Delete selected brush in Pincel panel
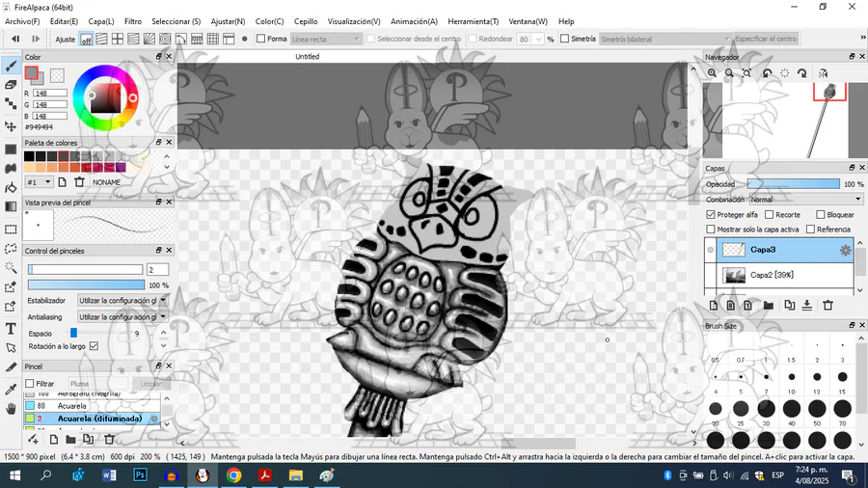 pos(109,440)
